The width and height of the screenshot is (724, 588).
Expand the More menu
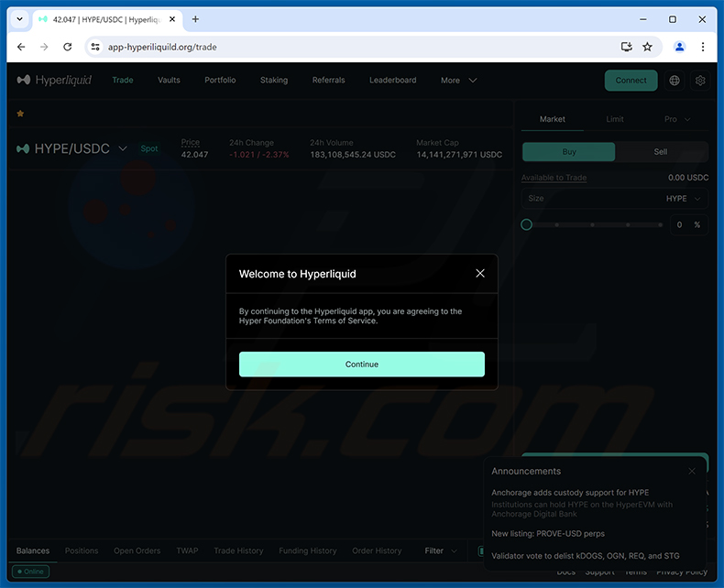click(x=458, y=81)
